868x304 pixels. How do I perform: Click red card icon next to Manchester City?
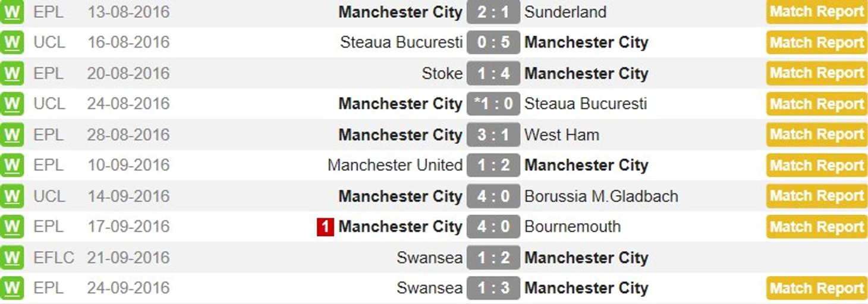(325, 227)
